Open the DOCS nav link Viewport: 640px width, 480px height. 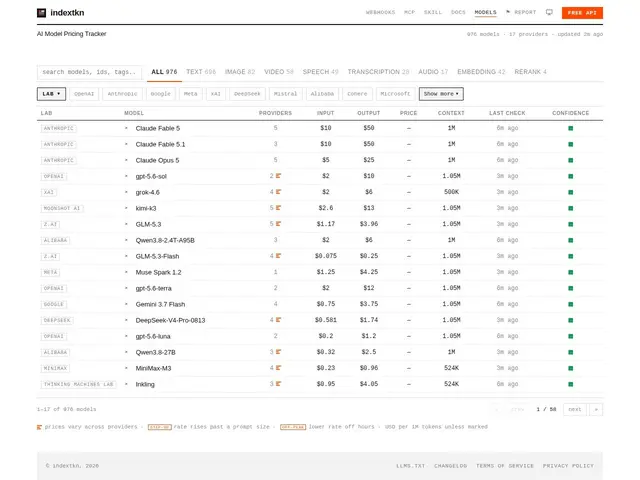tap(458, 12)
